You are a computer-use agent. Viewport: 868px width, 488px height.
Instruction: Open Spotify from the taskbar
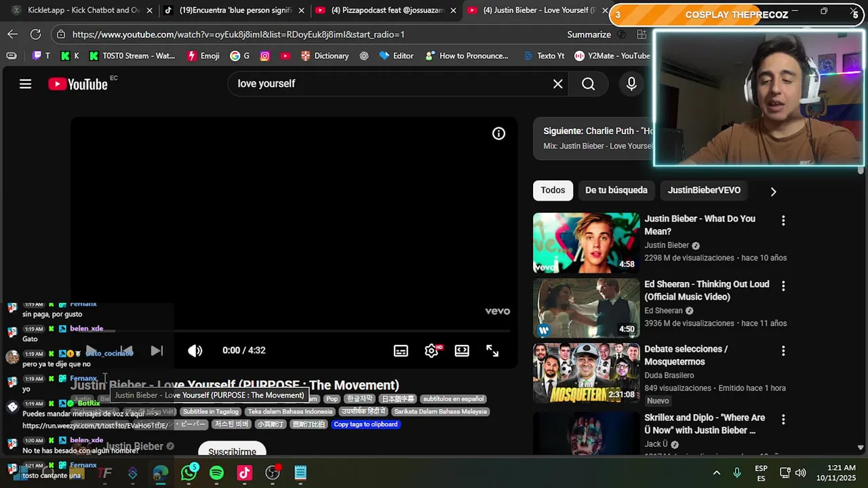tap(216, 472)
